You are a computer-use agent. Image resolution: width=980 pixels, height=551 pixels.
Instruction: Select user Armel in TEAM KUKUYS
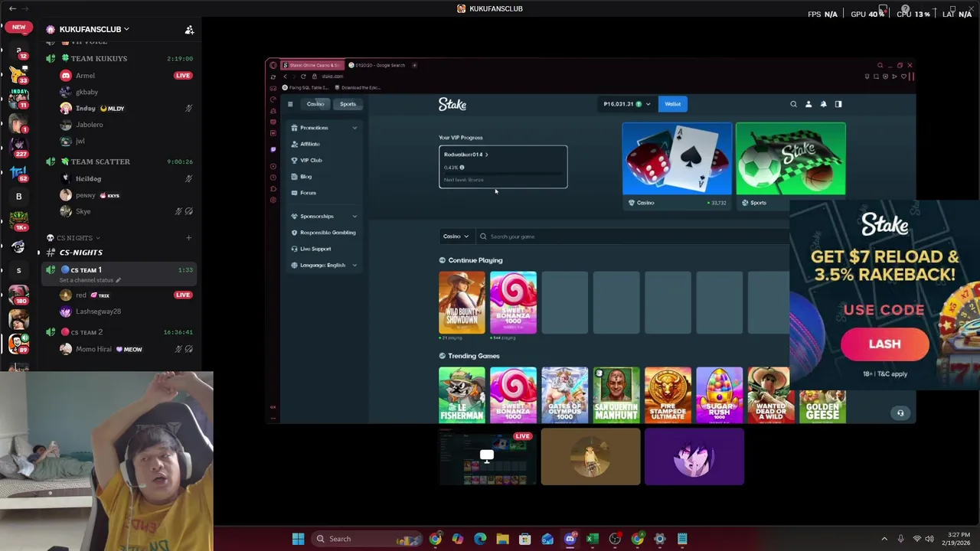(85, 76)
